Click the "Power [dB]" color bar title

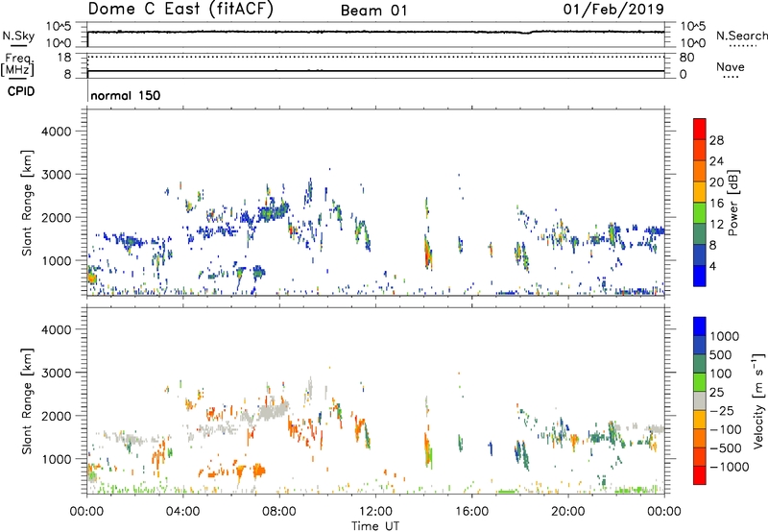coord(732,203)
